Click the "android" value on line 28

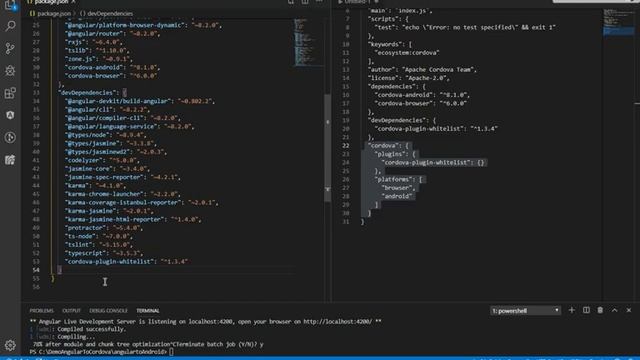coord(397,196)
